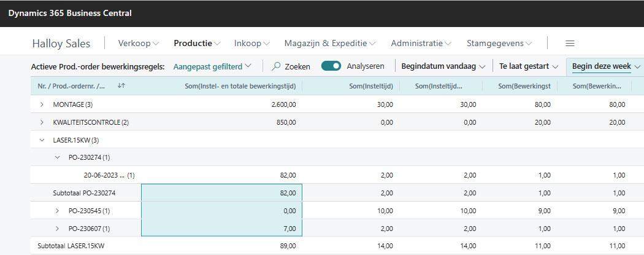The width and height of the screenshot is (644, 255).
Task: Click the Zoeken magnifier icon
Action: (x=277, y=66)
